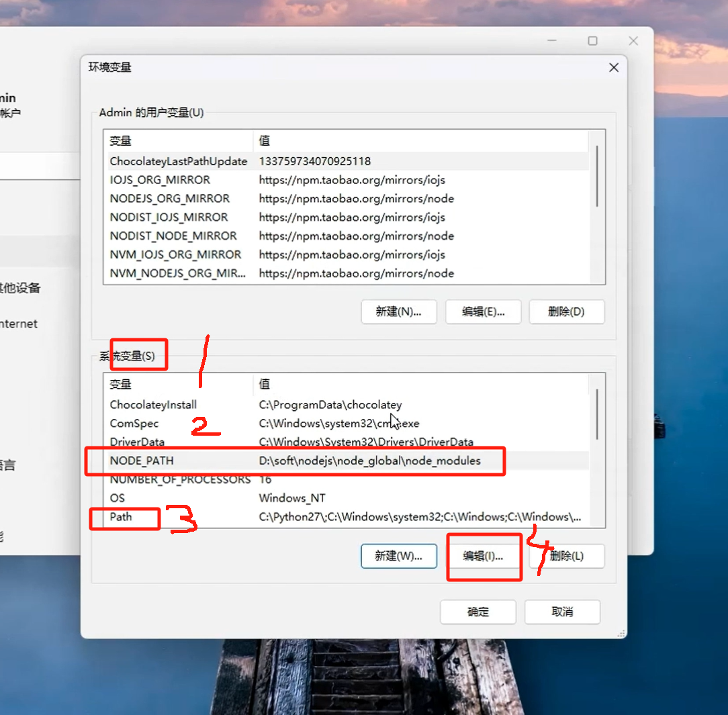The height and width of the screenshot is (715, 728).
Task: Select the NVM_IOJS_ORG_MIRROR user variable
Action: click(348, 254)
